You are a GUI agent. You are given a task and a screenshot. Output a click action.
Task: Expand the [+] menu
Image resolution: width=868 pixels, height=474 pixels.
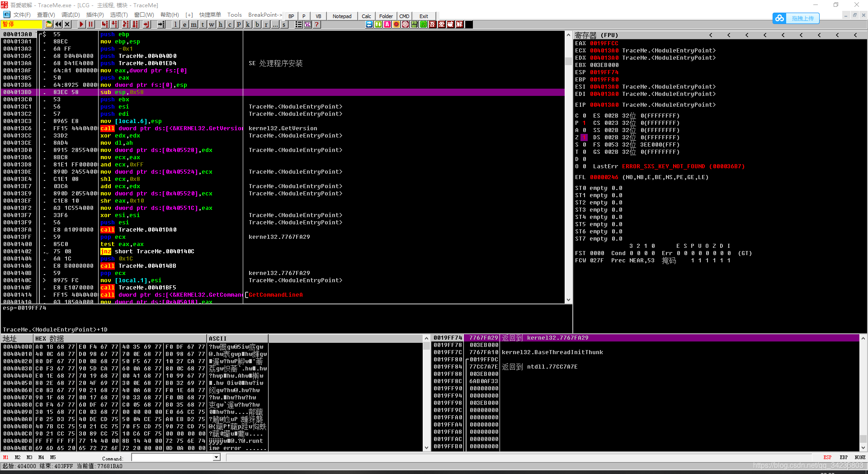tap(189, 15)
